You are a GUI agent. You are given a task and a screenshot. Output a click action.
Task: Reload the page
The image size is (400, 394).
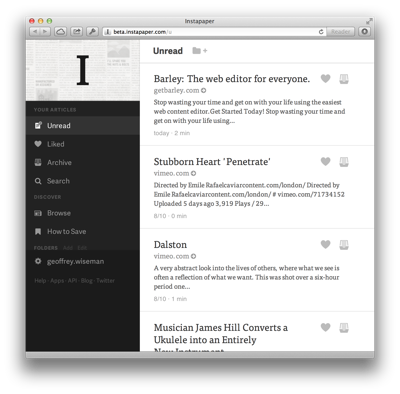click(321, 32)
